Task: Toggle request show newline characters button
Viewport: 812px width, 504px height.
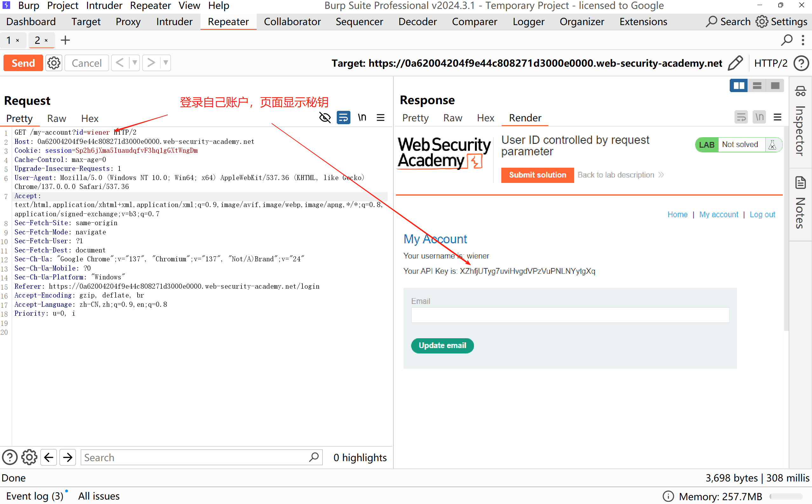Action: pos(362,117)
